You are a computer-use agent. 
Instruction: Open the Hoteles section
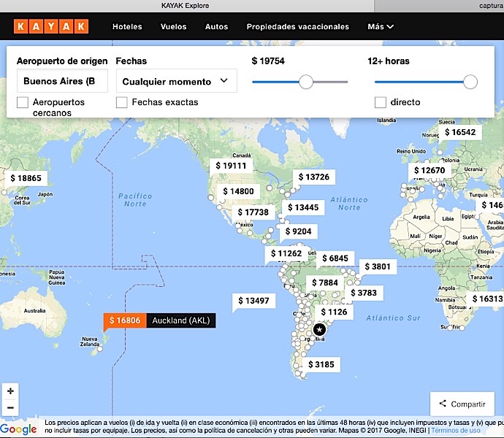click(x=127, y=27)
